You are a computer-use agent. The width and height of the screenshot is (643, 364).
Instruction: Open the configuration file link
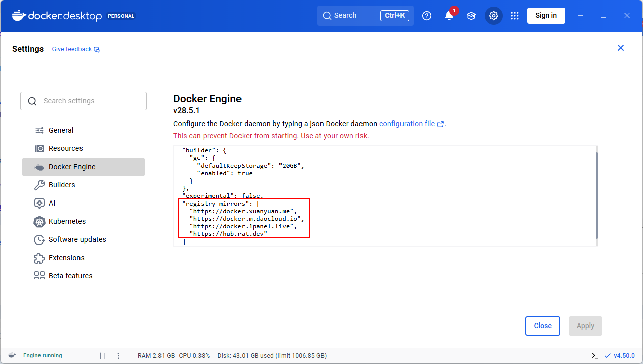(407, 124)
